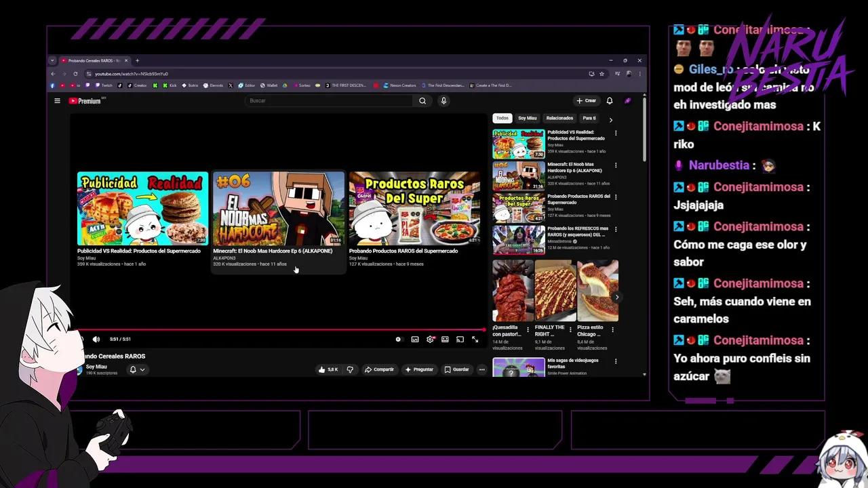Toggle subtitles in the player
Screen dimensions: 868x488
415,339
